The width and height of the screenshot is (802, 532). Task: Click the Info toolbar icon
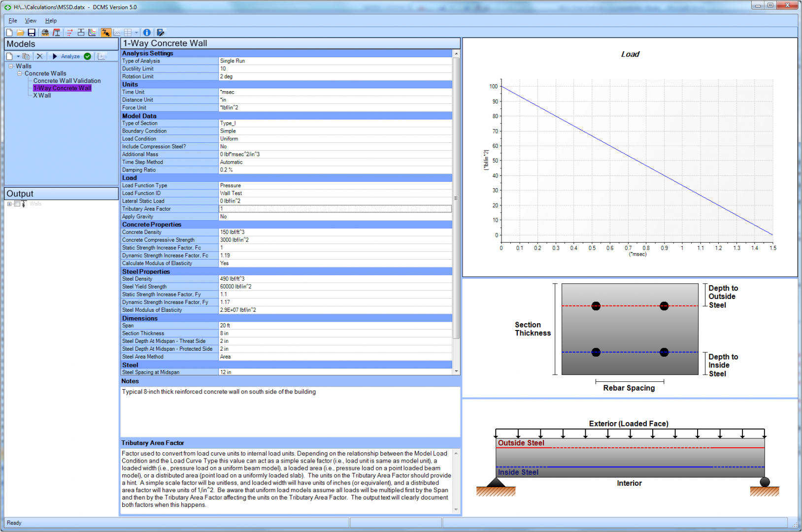(147, 32)
